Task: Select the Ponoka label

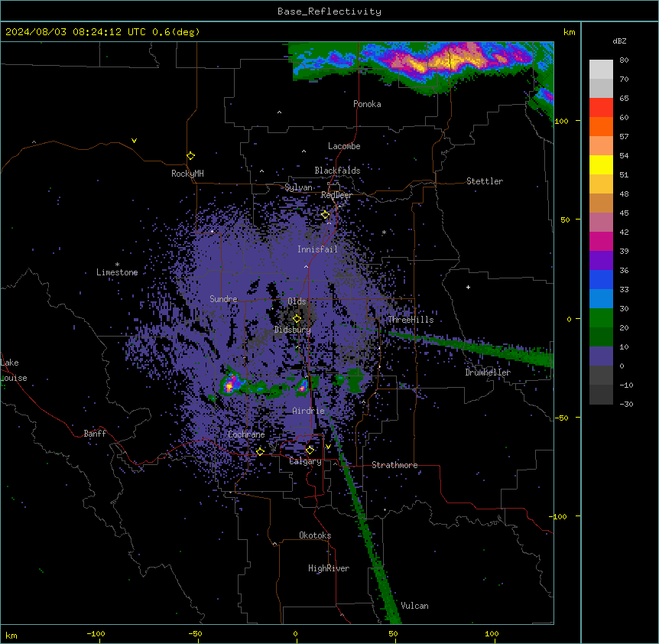Action: (367, 104)
